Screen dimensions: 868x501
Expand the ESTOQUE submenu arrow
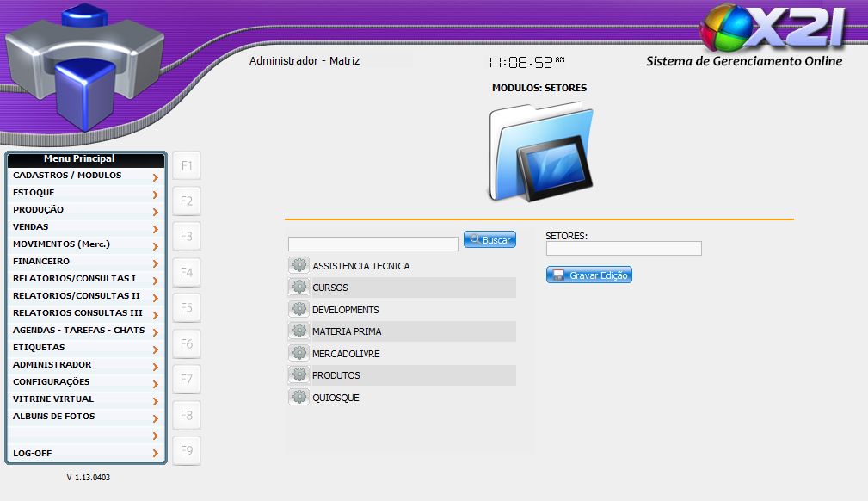[x=155, y=195]
